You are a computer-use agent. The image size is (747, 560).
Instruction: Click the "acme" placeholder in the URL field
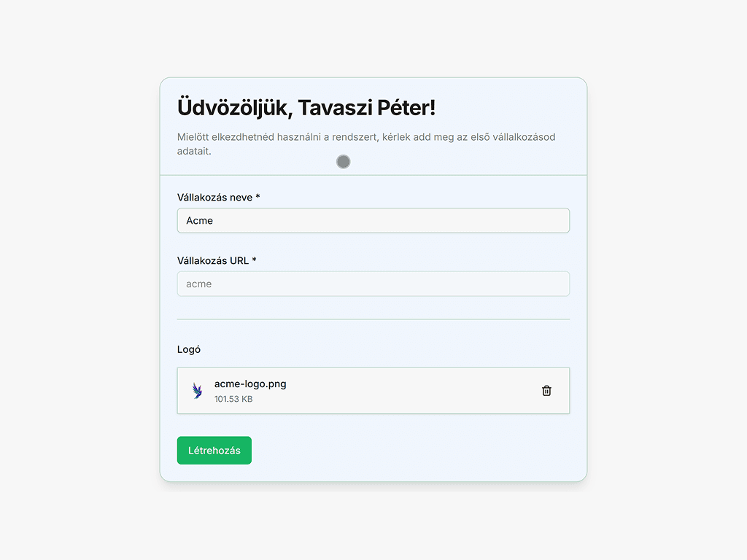pyautogui.click(x=198, y=284)
